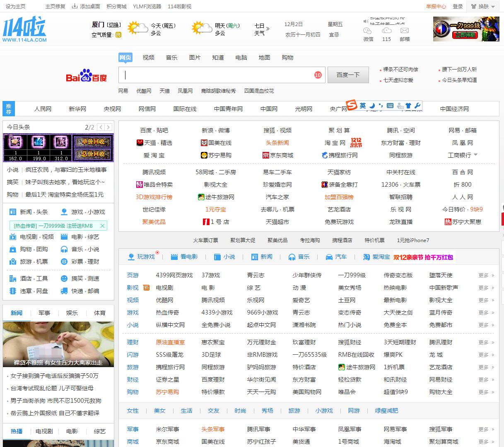Image resolution: width=504 pixels, height=447 pixels.
Task: Open the 工商银行 bank dropdown arrow
Action: (x=475, y=155)
